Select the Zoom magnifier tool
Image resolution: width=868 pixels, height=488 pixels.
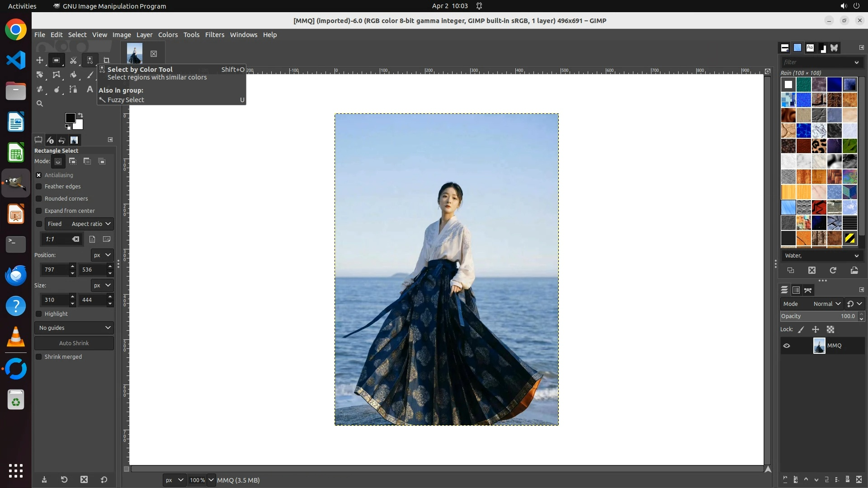[40, 103]
